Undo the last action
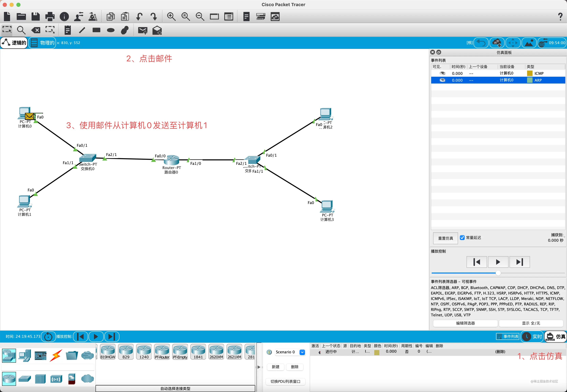This screenshot has height=392, width=567. click(x=139, y=17)
